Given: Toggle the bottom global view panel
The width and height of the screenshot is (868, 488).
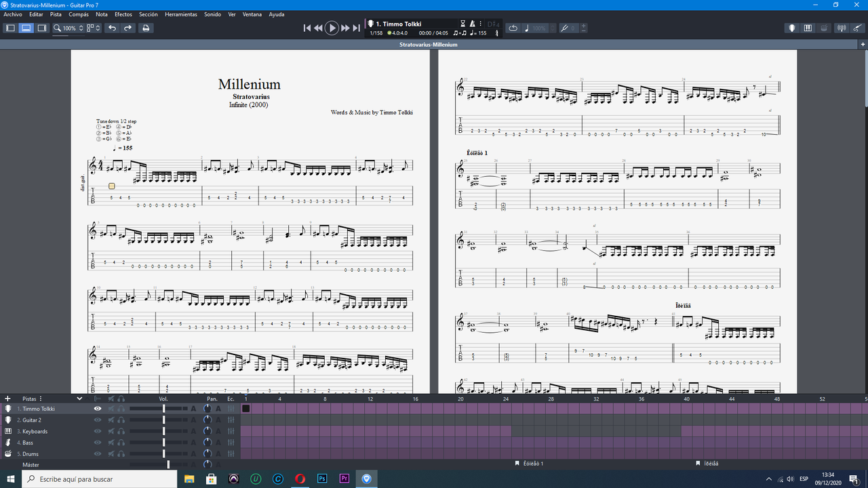Looking at the screenshot, I should pyautogui.click(x=26, y=28).
